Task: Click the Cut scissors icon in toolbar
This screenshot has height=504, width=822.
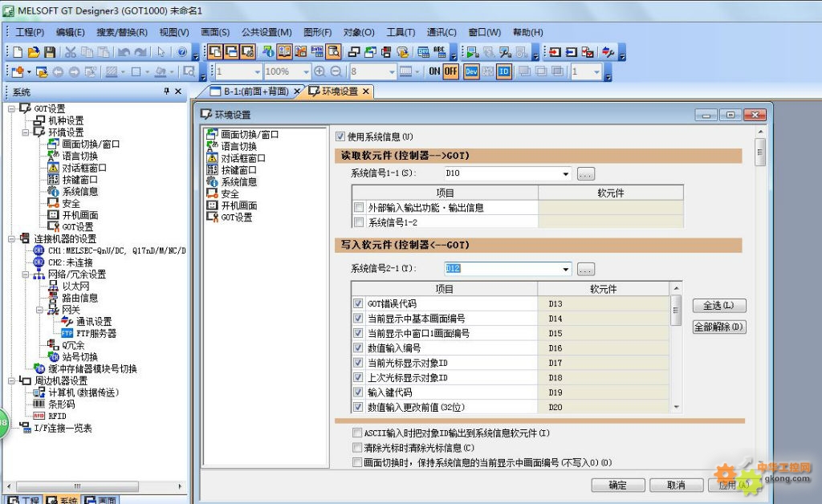Action: pos(71,52)
